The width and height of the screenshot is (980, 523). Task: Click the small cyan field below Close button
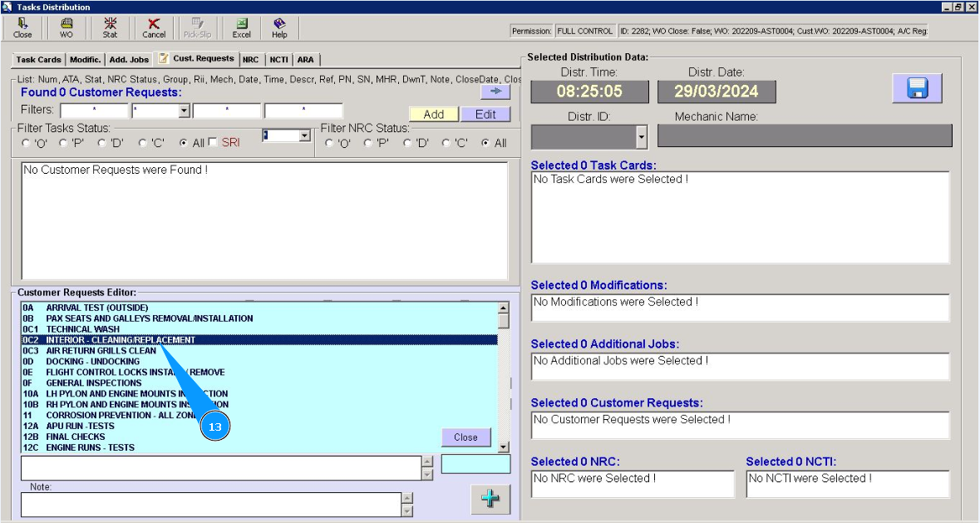tap(475, 464)
